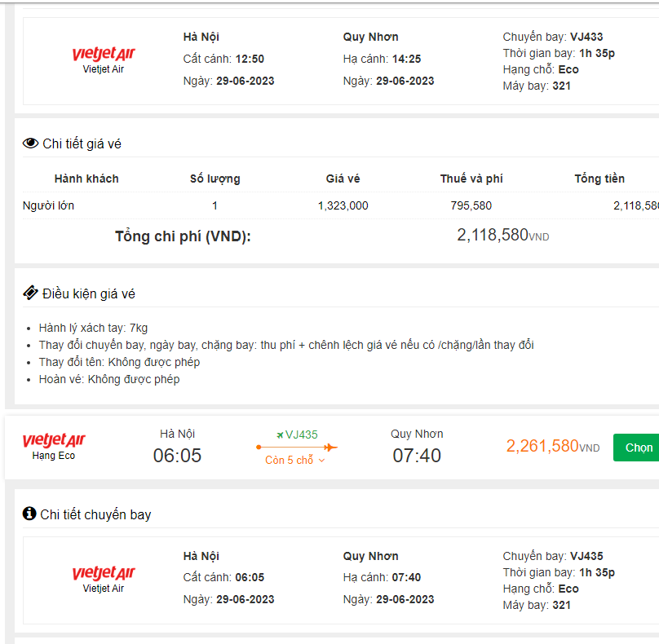Click the Hành khách column header

click(x=86, y=179)
